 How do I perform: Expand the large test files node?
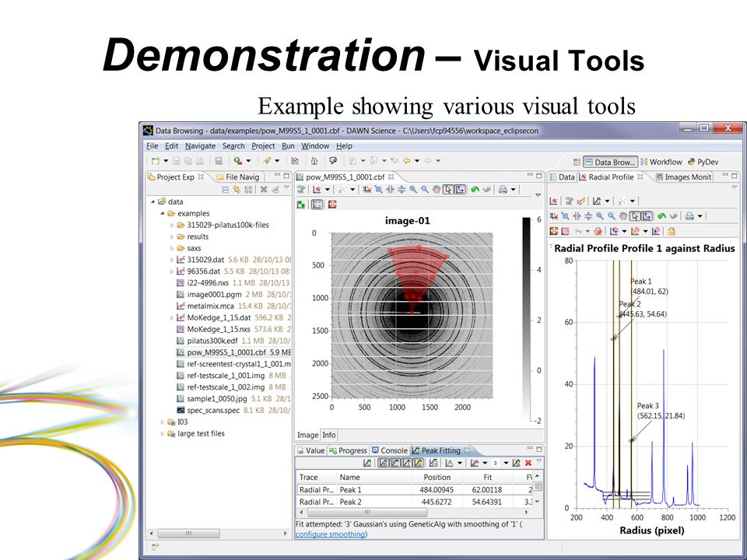click(162, 434)
